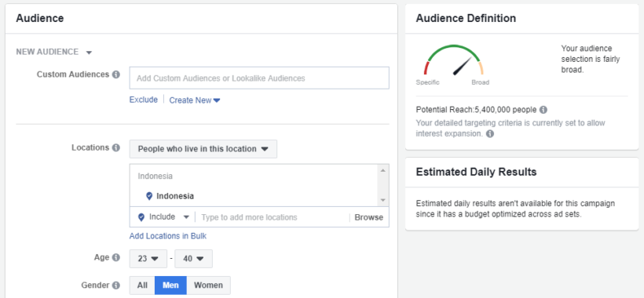
Task: Open 'People who live in this location' dropdown
Action: click(203, 149)
